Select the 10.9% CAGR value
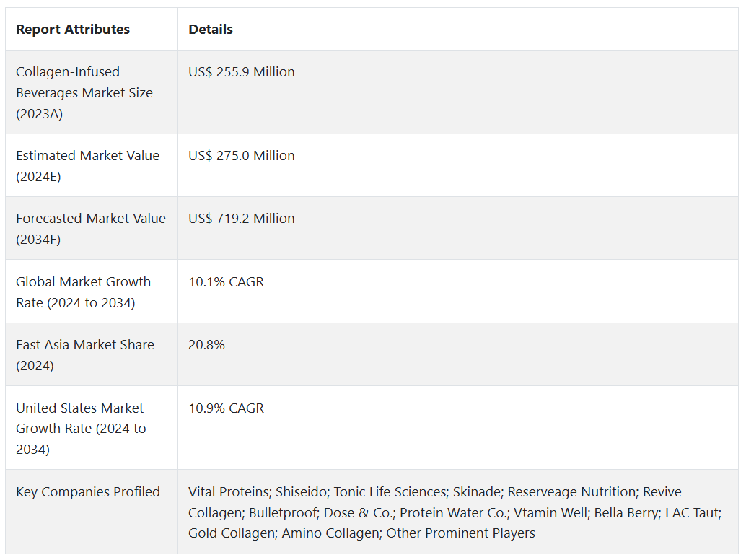Screen dimensions: 746x560 pos(227,408)
